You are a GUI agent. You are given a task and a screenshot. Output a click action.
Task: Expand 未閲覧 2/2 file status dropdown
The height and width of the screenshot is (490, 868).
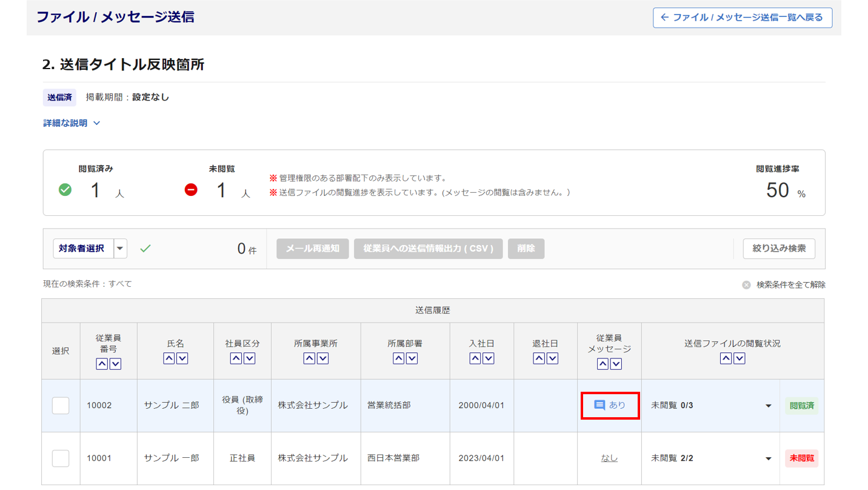coord(768,458)
